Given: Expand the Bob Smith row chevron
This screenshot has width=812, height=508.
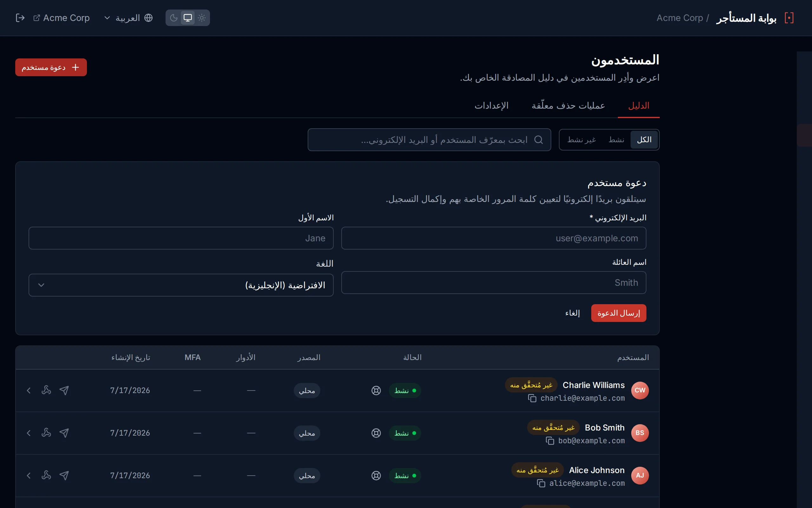Looking at the screenshot, I should 29,433.
